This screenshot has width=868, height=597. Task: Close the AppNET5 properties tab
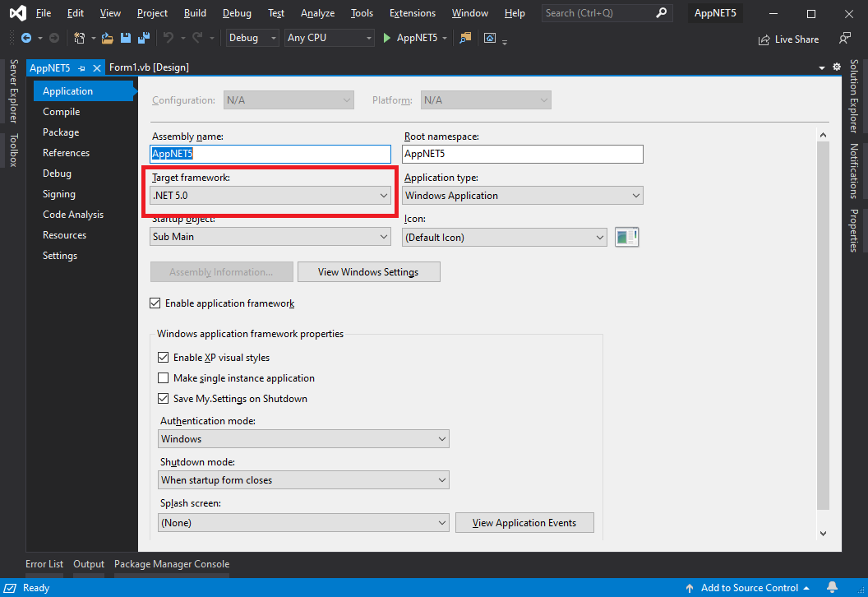[x=97, y=68]
